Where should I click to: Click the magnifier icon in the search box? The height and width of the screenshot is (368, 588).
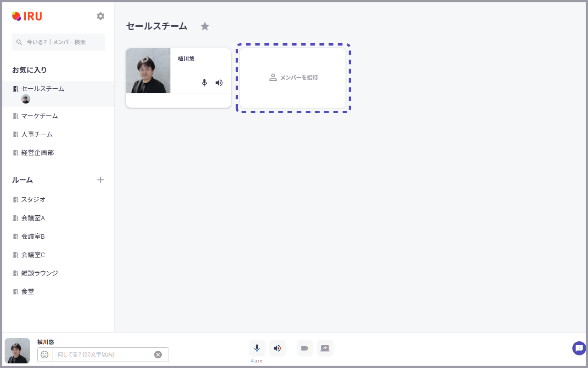(19, 42)
